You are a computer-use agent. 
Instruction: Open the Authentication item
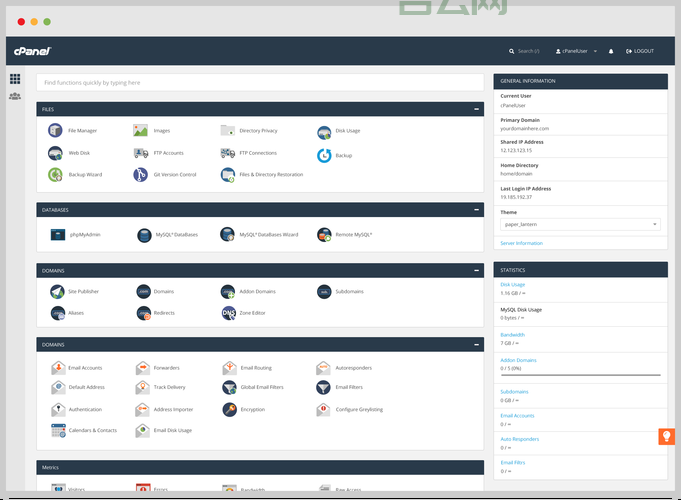pyautogui.click(x=76, y=409)
